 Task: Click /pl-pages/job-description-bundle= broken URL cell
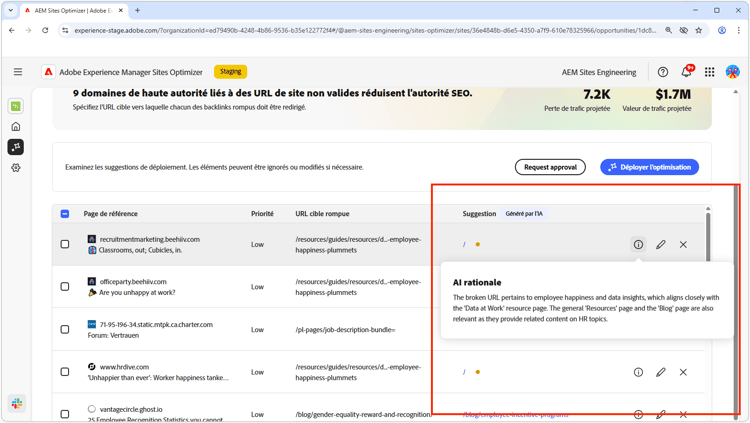[345, 330]
